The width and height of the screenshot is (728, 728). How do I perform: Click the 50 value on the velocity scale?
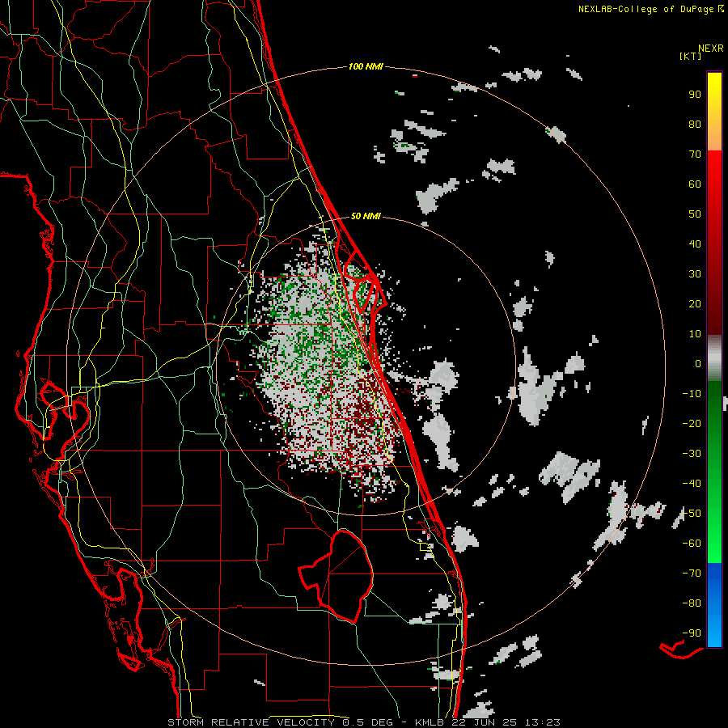[695, 214]
